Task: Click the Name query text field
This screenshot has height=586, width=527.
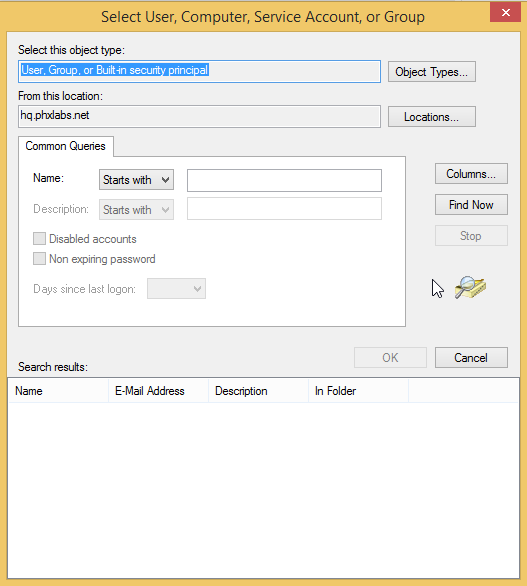Action: coord(284,181)
